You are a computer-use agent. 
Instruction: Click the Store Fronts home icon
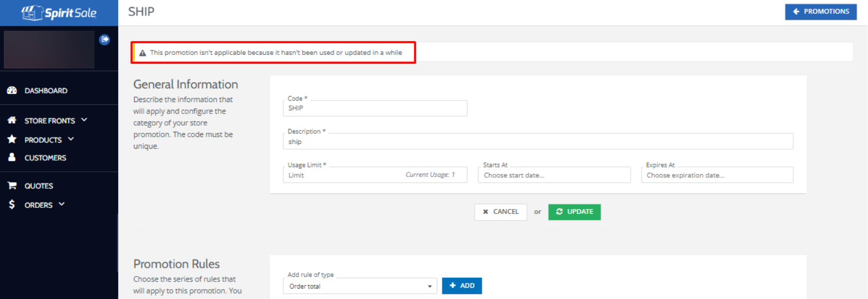[x=12, y=120]
